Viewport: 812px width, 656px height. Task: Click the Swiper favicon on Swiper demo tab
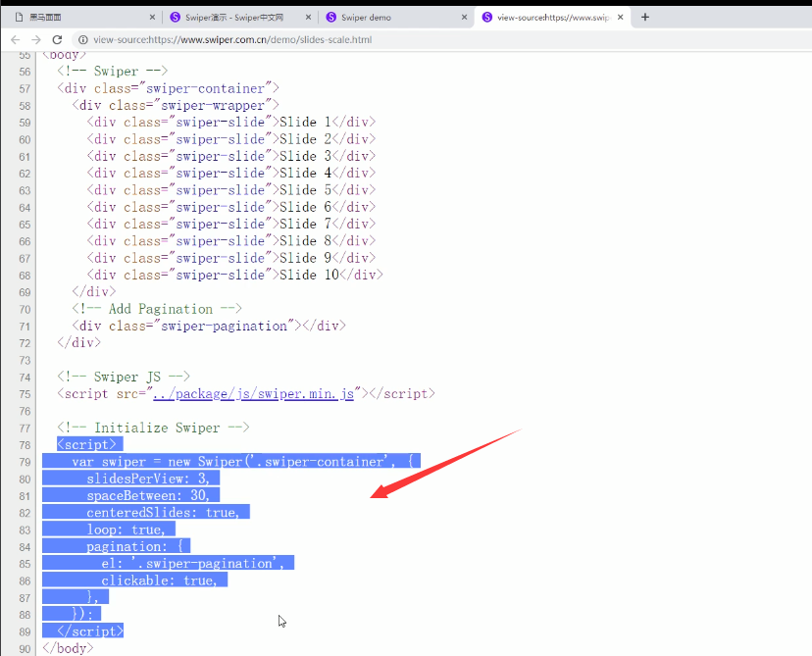330,17
